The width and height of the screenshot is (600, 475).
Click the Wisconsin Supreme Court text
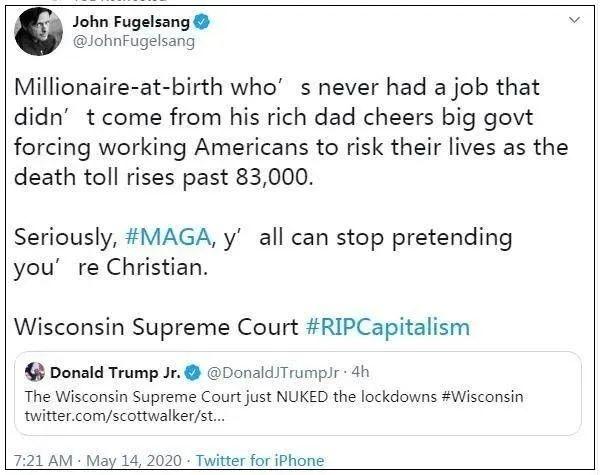click(156, 328)
